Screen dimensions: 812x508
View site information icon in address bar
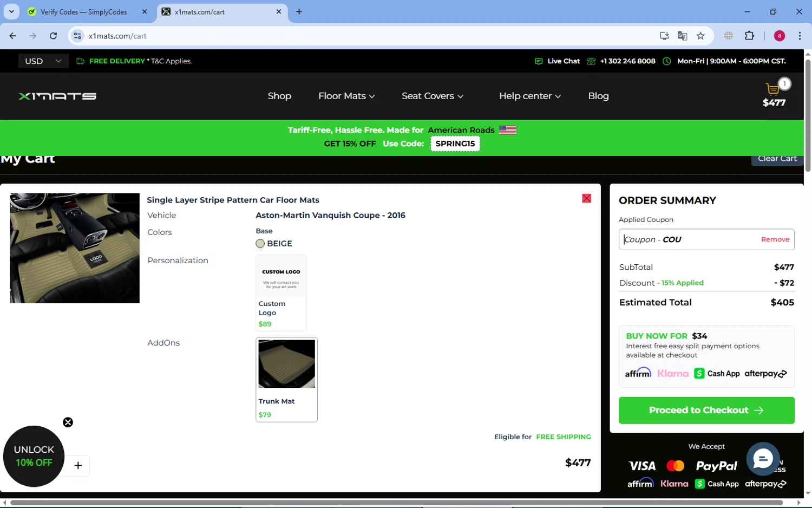[x=77, y=36]
